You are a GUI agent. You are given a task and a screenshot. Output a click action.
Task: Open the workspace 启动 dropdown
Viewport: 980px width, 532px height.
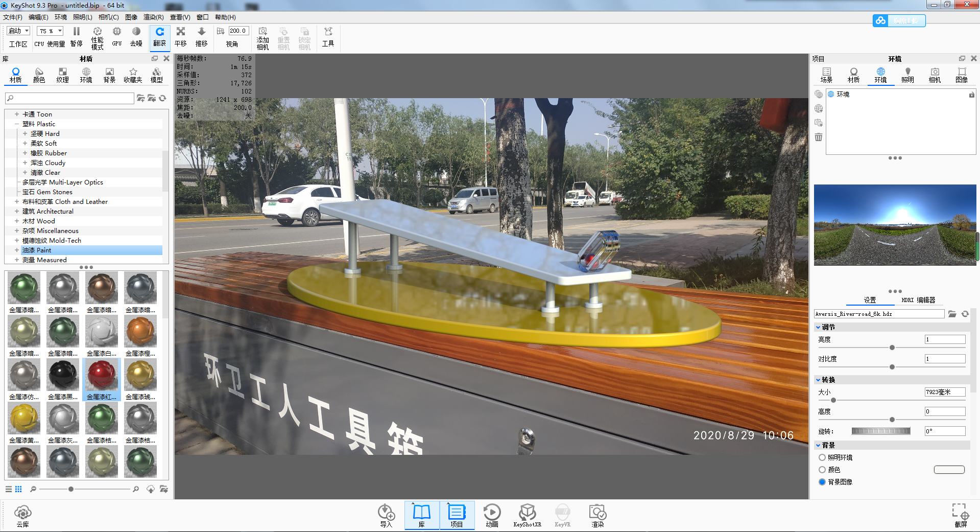pos(19,31)
